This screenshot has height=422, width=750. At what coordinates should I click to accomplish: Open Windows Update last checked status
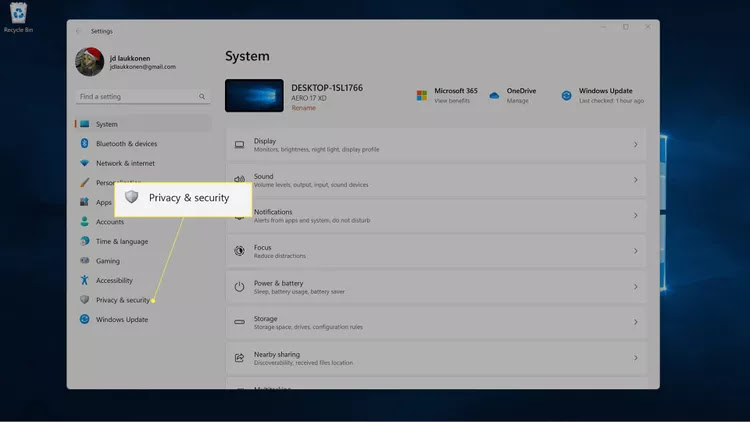tap(611, 101)
